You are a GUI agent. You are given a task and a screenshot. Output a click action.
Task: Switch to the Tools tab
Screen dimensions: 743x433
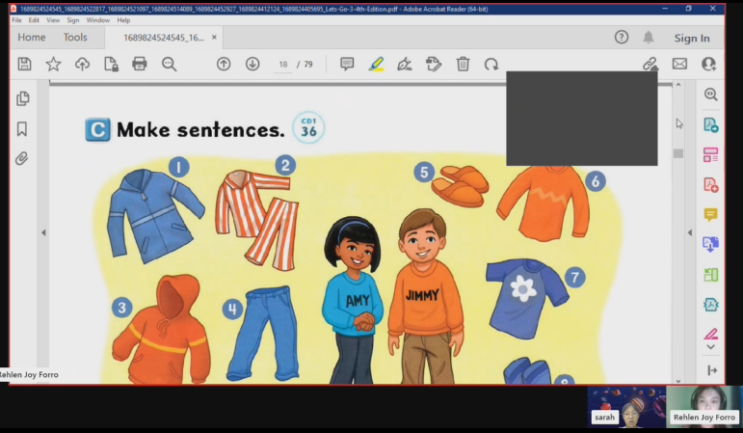[x=75, y=37]
